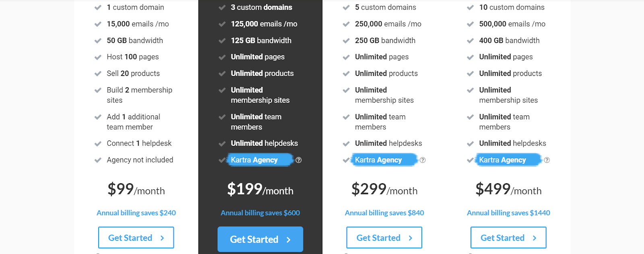Click help icon beside $499 plan Kartra Agency
Viewport: 644px width, 254px height.
tap(547, 160)
